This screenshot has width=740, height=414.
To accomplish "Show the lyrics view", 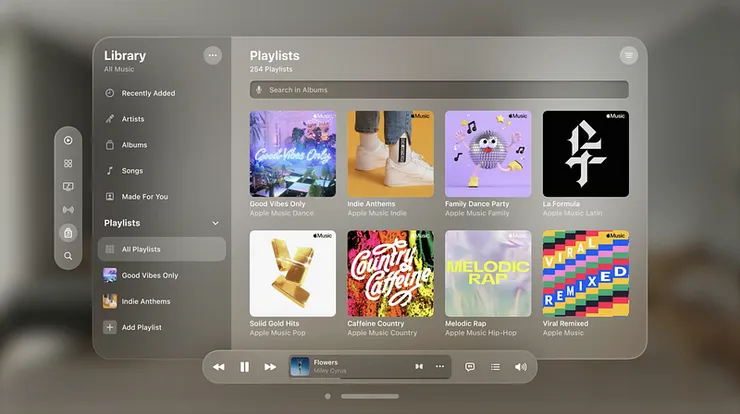I will pos(470,367).
